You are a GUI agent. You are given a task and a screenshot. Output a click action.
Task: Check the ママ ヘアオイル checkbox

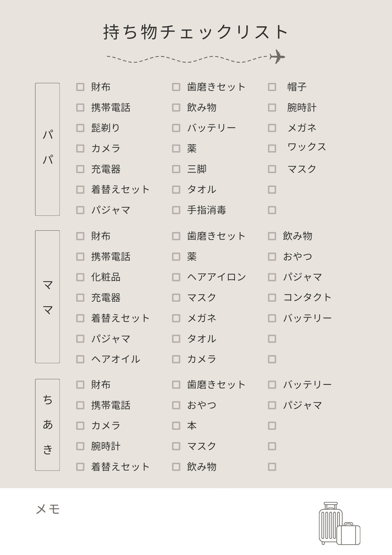click(80, 359)
